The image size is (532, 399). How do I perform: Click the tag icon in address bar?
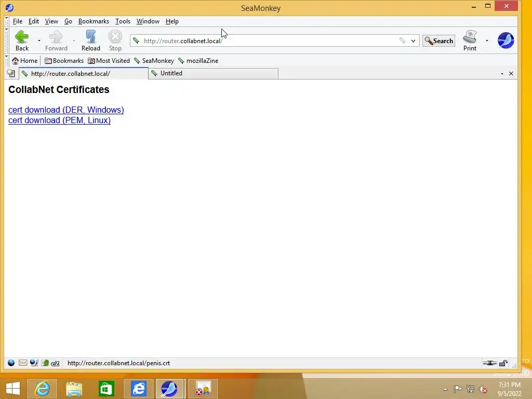[x=403, y=41]
